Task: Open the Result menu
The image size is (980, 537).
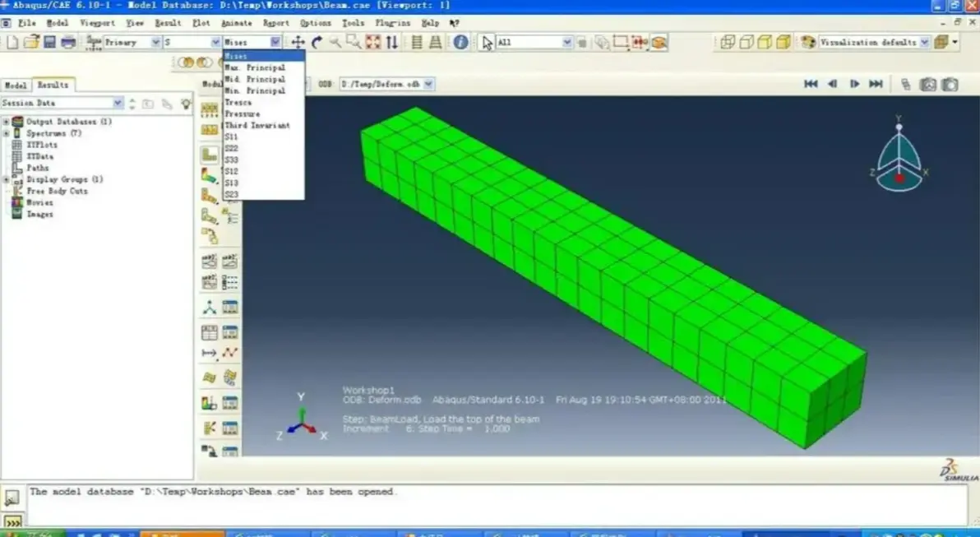Action: pos(168,23)
